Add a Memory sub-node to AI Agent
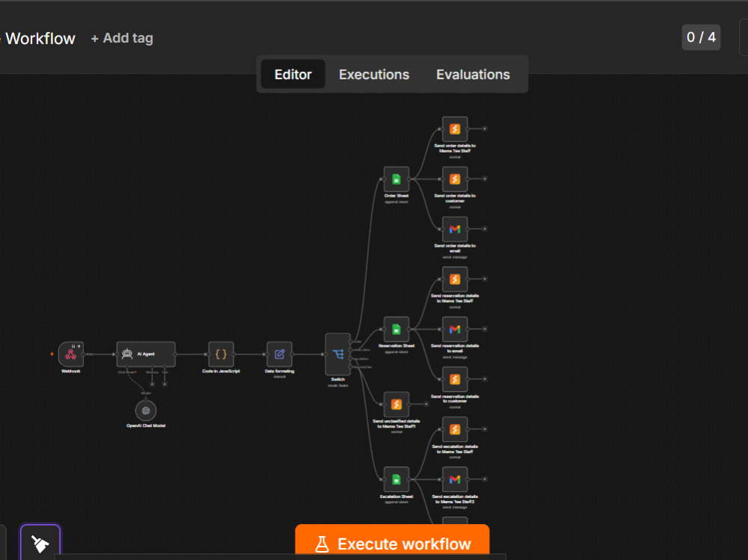 click(x=152, y=384)
